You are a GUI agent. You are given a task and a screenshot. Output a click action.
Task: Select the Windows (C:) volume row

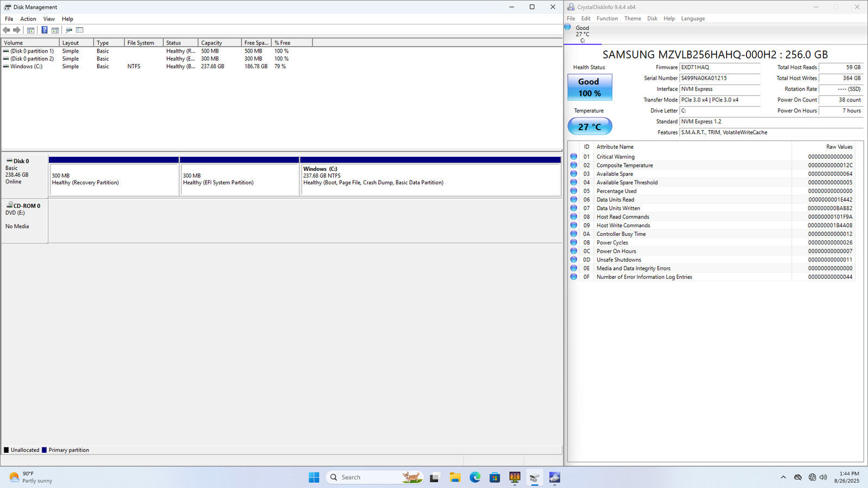(26, 67)
